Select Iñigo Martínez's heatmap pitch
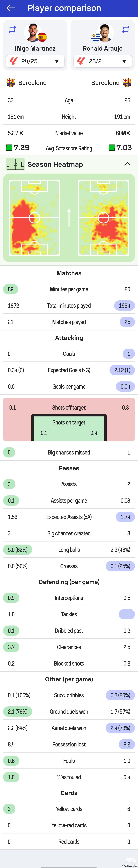The width and height of the screenshot is (138, 868). pos(34,218)
